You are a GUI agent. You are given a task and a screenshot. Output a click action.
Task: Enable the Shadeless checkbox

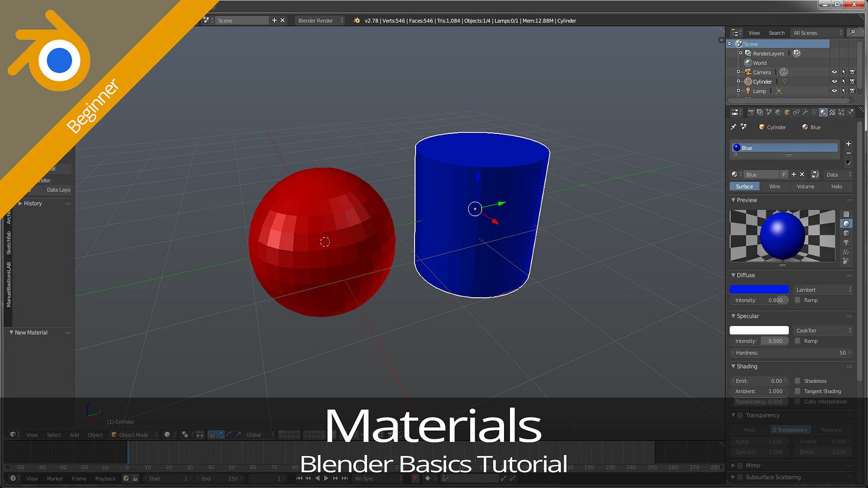pos(797,381)
